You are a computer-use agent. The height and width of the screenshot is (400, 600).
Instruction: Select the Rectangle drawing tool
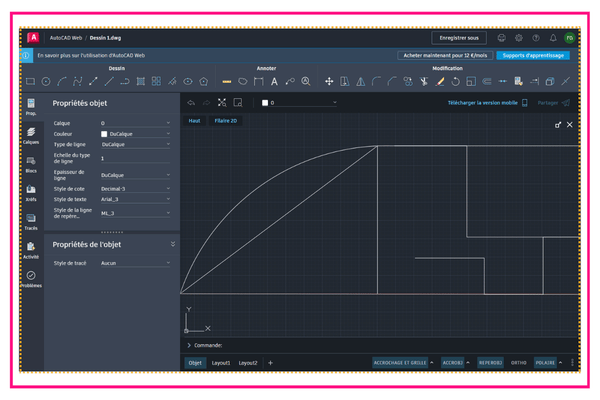30,81
